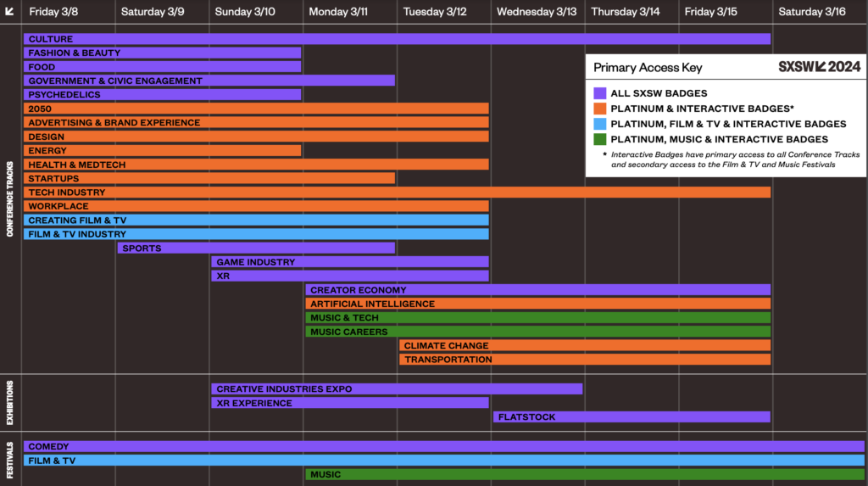Select the Friday 3/8 column header
Screen dimensions: 868x486
click(54, 12)
